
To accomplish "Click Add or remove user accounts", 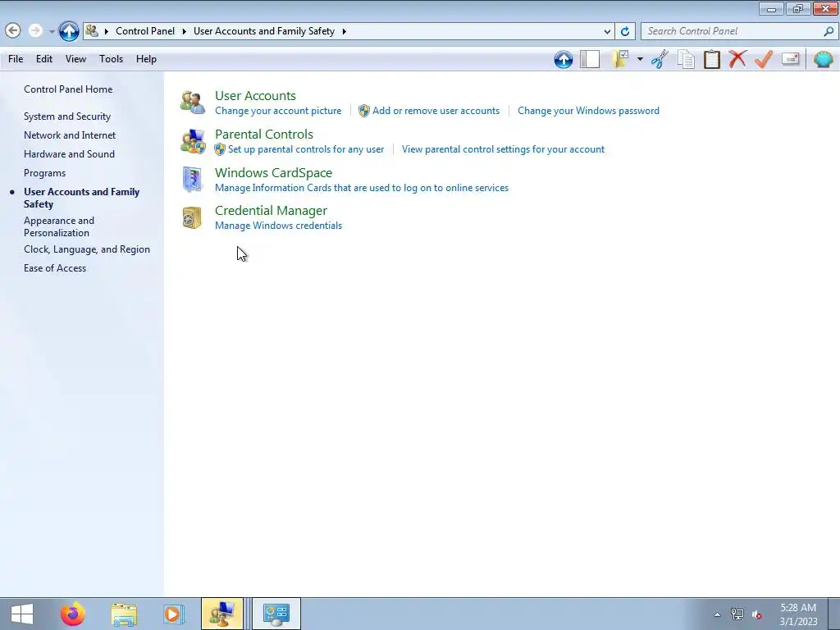I will [x=436, y=111].
